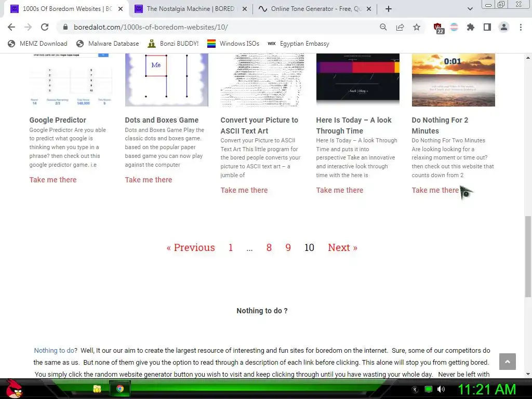Open the Angry Birds start button
This screenshot has height=399, width=532.
point(14,389)
